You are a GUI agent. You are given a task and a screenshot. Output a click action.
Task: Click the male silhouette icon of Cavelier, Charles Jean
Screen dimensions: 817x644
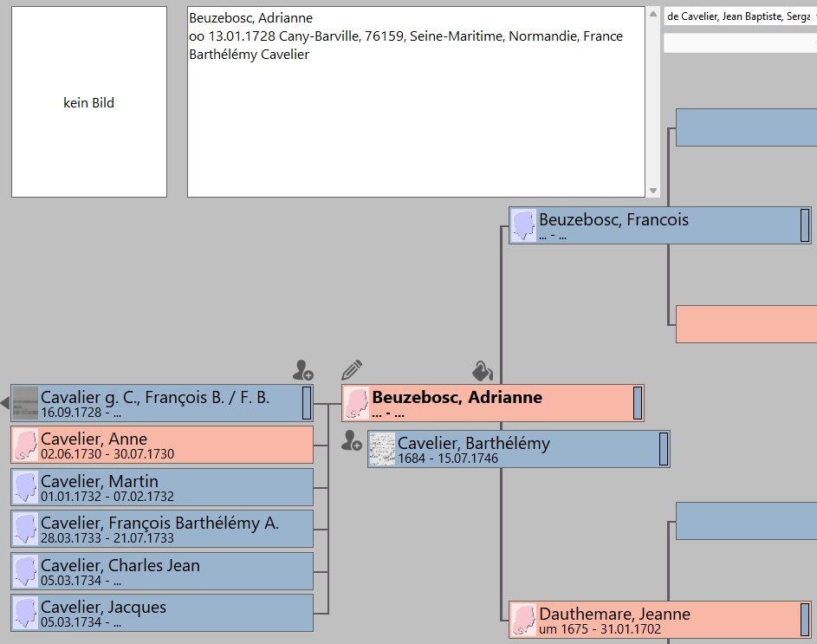point(25,571)
